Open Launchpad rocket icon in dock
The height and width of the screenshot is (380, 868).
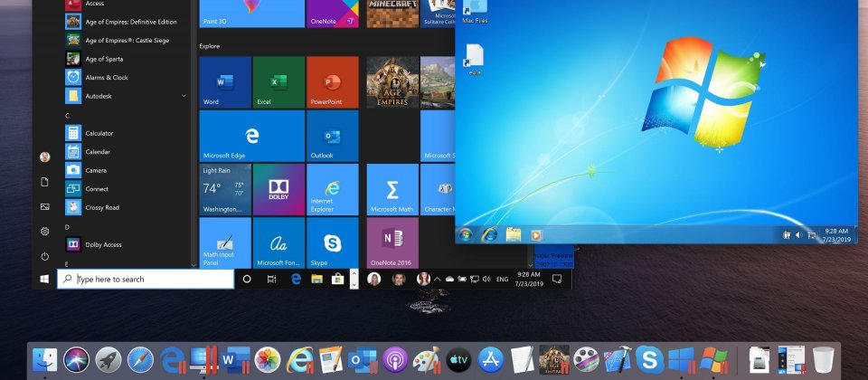(108, 360)
